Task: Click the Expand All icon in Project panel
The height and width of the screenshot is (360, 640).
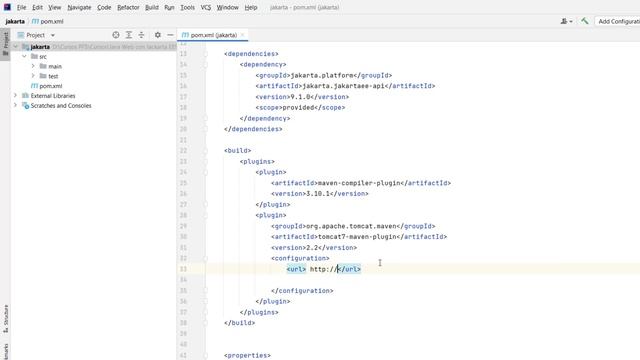Action: (x=129, y=35)
